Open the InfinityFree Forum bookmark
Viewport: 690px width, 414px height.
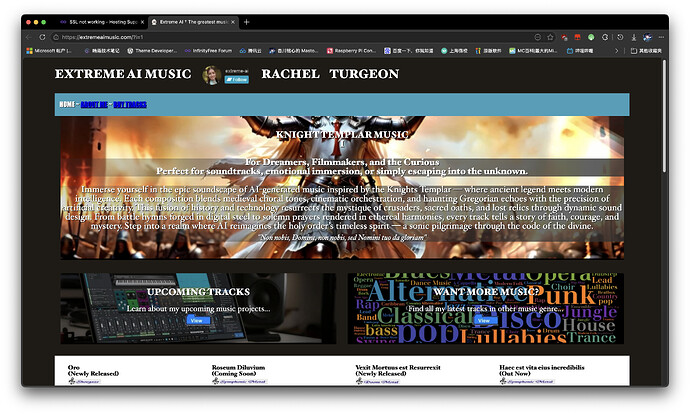[208, 51]
